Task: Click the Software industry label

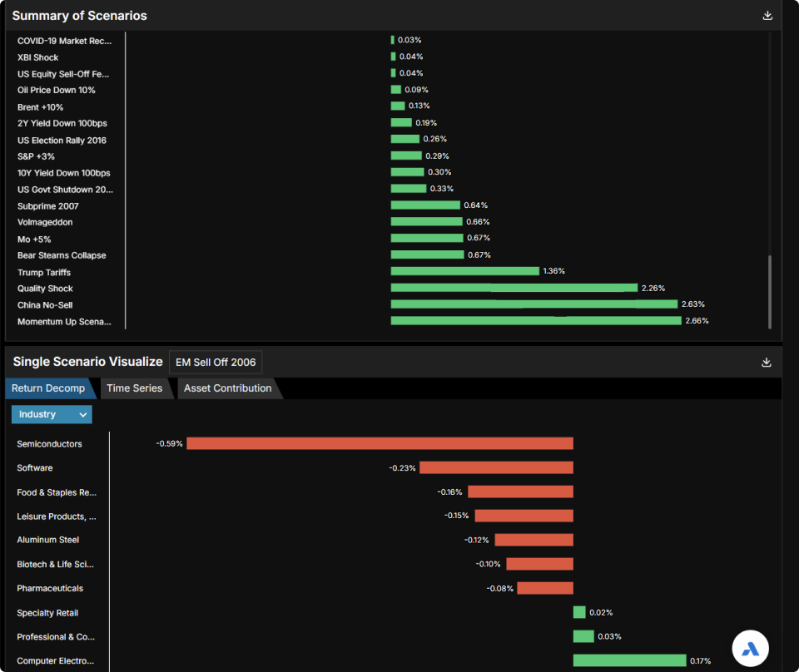Action: (x=35, y=468)
